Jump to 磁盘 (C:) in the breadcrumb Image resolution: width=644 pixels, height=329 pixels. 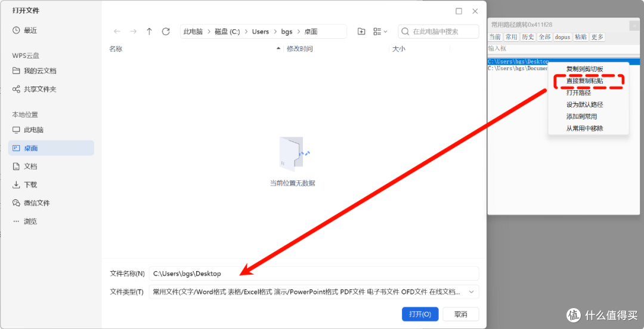(x=227, y=32)
